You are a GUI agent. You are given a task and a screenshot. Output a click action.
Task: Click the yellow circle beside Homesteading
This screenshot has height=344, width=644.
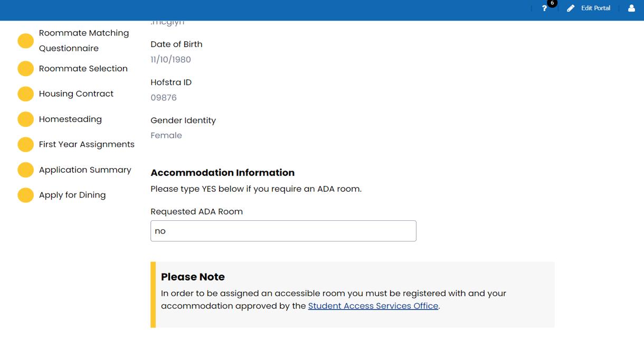(25, 119)
